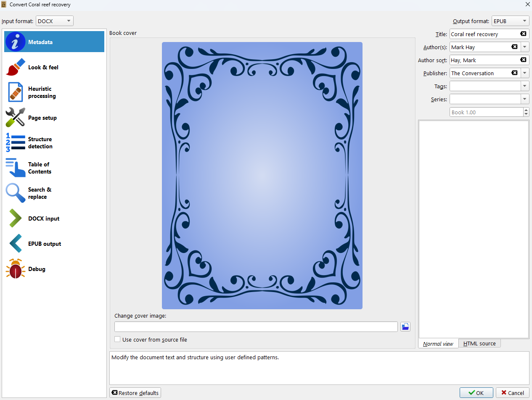Open the Debug section

(54, 268)
